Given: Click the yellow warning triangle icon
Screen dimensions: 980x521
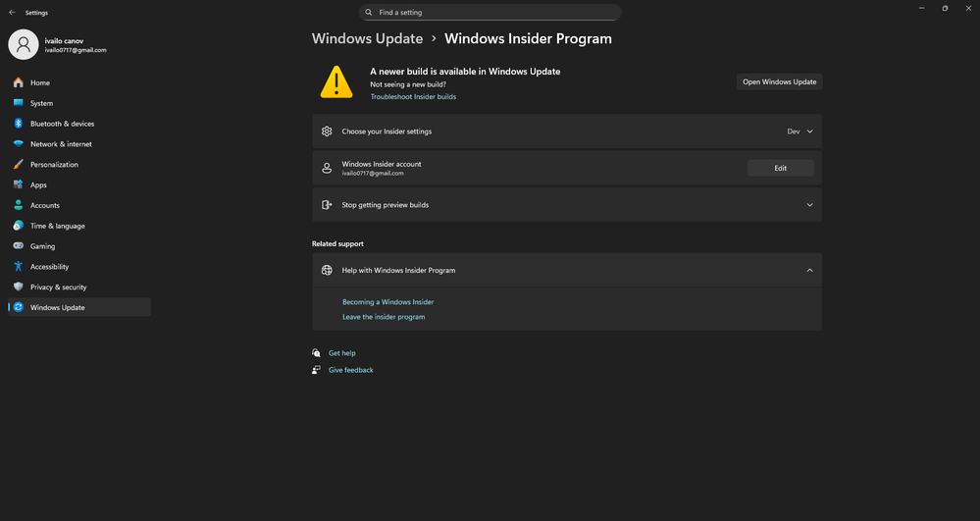Looking at the screenshot, I should point(336,82).
